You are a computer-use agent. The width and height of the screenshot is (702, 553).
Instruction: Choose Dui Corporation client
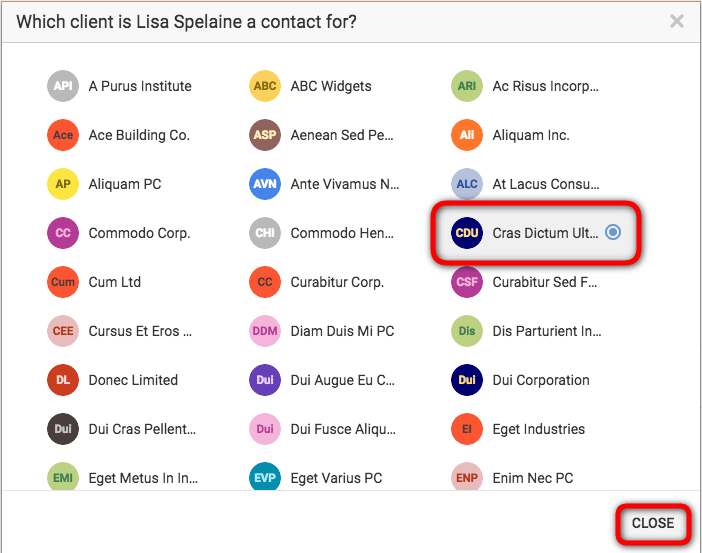[x=541, y=380]
